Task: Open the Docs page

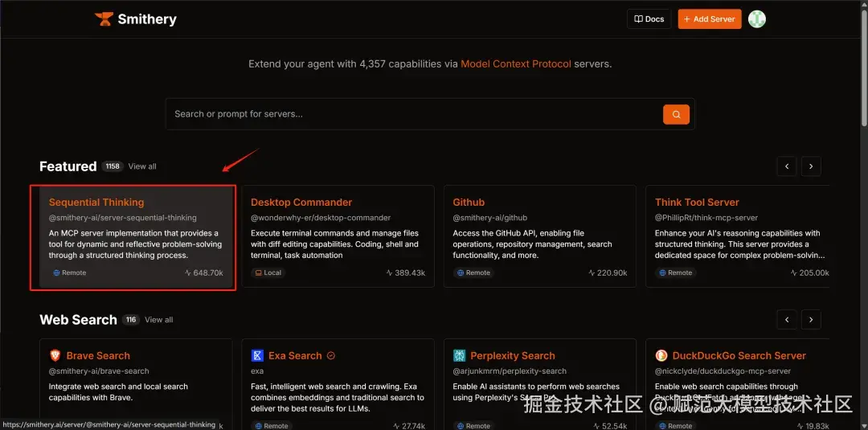Action: pyautogui.click(x=649, y=18)
